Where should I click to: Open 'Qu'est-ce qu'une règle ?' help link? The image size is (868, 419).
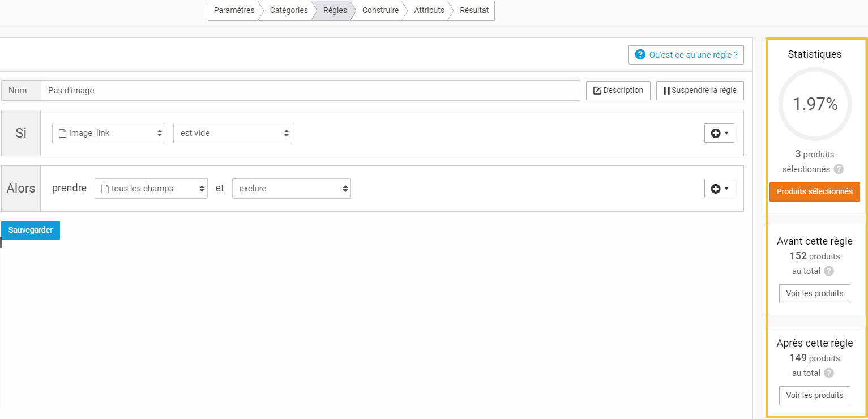click(686, 55)
